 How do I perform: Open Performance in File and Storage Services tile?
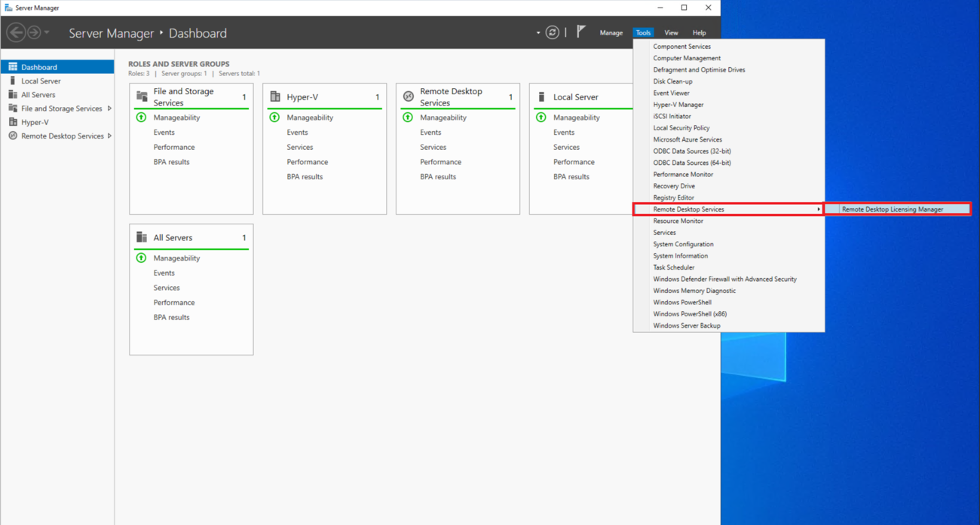(174, 147)
